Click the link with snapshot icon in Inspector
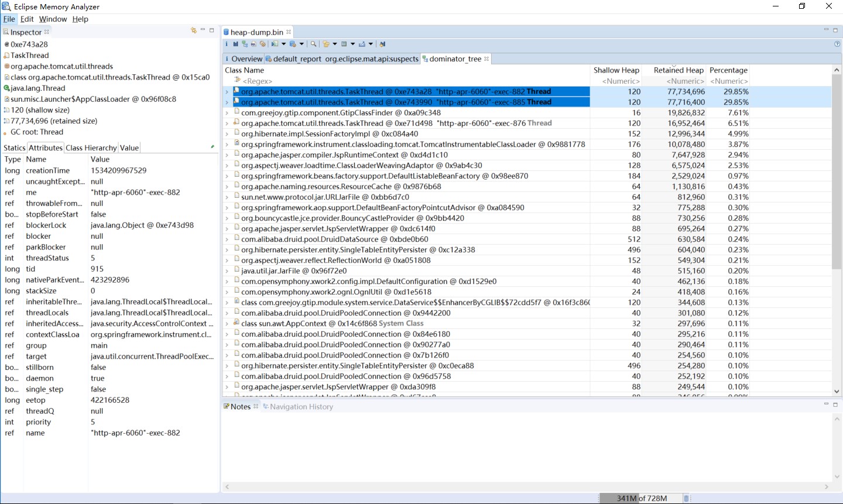Screen dimensions: 843x504 click(193, 30)
